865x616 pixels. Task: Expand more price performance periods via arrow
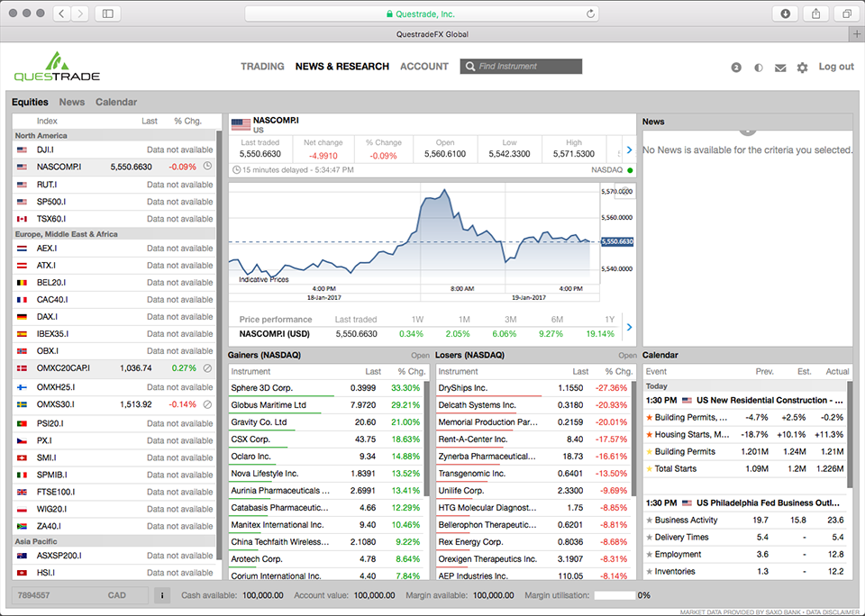click(x=629, y=327)
